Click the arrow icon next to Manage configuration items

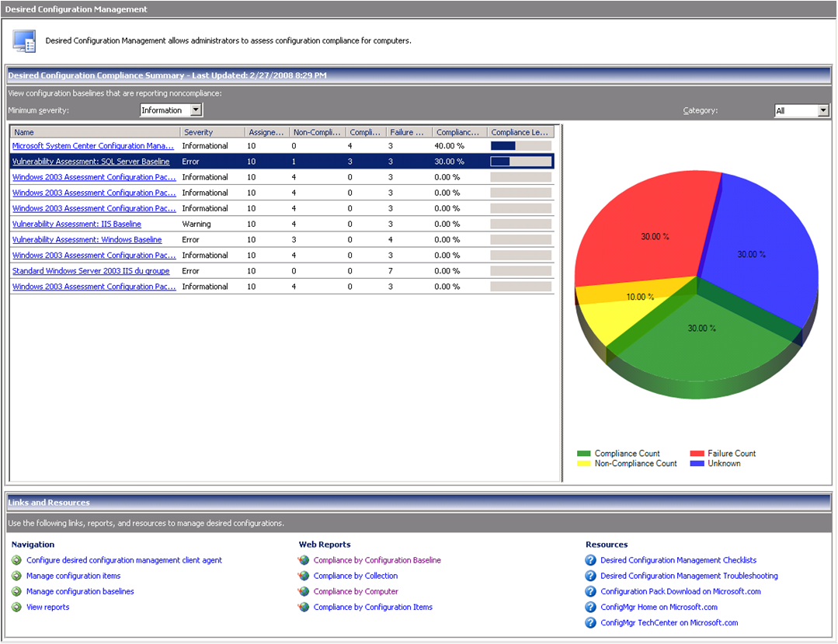pyautogui.click(x=16, y=576)
